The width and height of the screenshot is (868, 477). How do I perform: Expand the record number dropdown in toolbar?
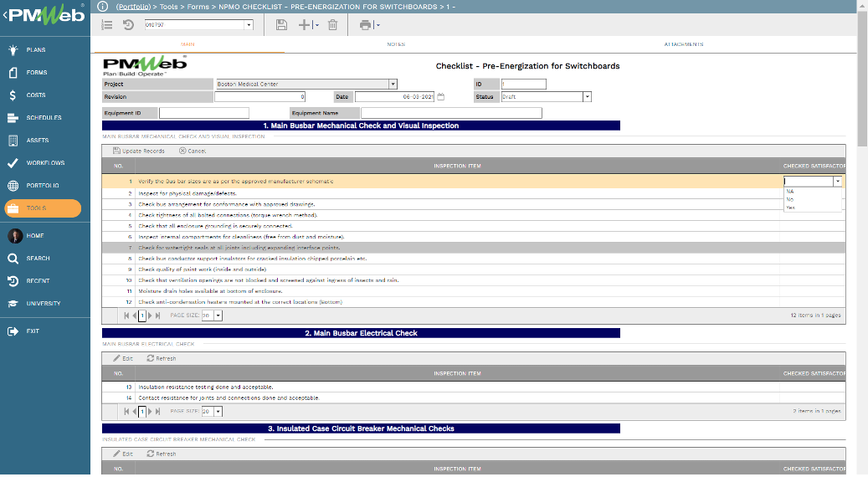coord(249,25)
